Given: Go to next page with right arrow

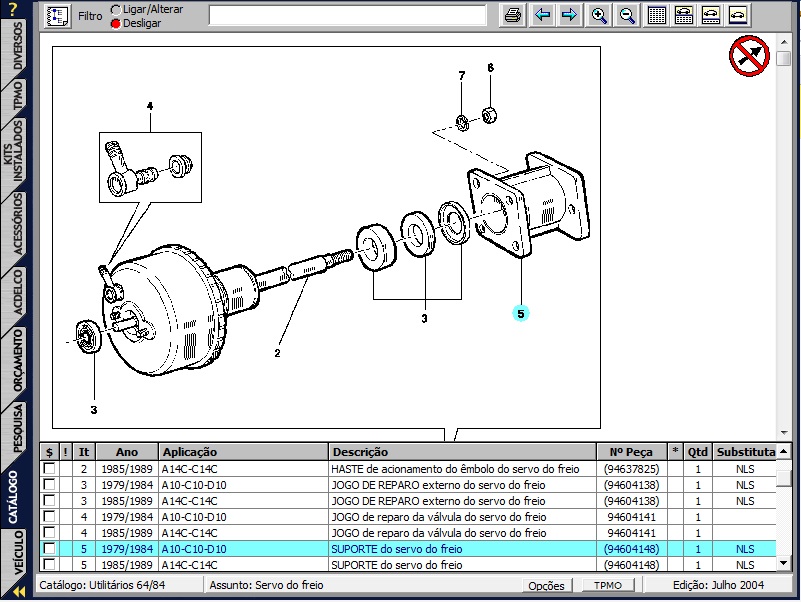Looking at the screenshot, I should 569,15.
